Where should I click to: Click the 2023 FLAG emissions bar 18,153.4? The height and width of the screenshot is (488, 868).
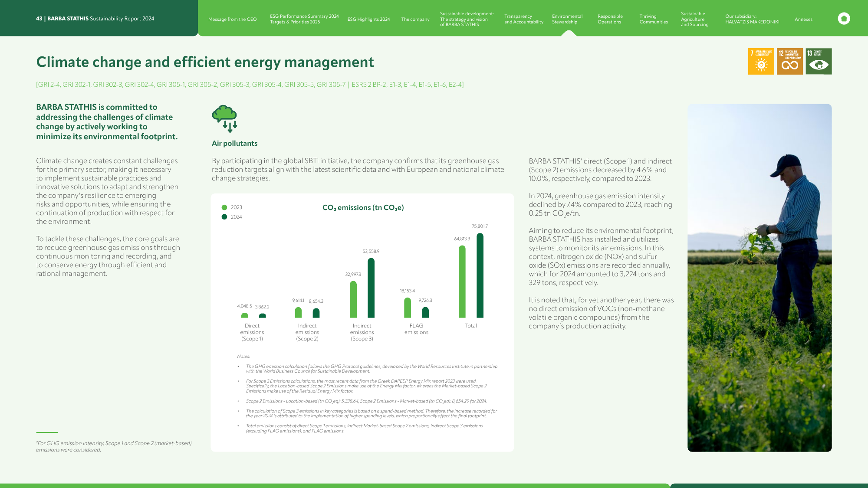[408, 308]
